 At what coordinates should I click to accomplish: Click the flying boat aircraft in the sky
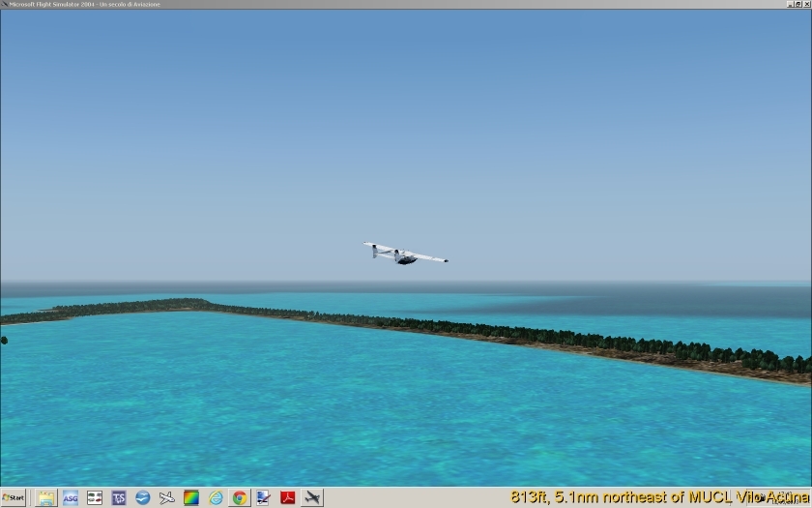click(x=405, y=254)
